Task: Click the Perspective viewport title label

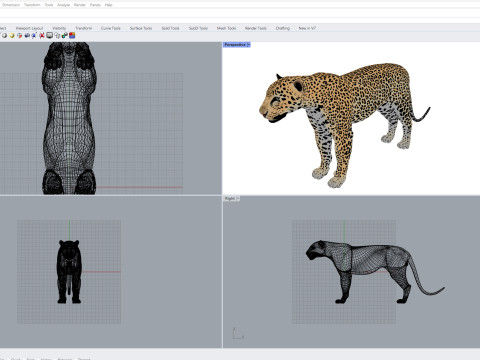Action: pyautogui.click(x=235, y=45)
